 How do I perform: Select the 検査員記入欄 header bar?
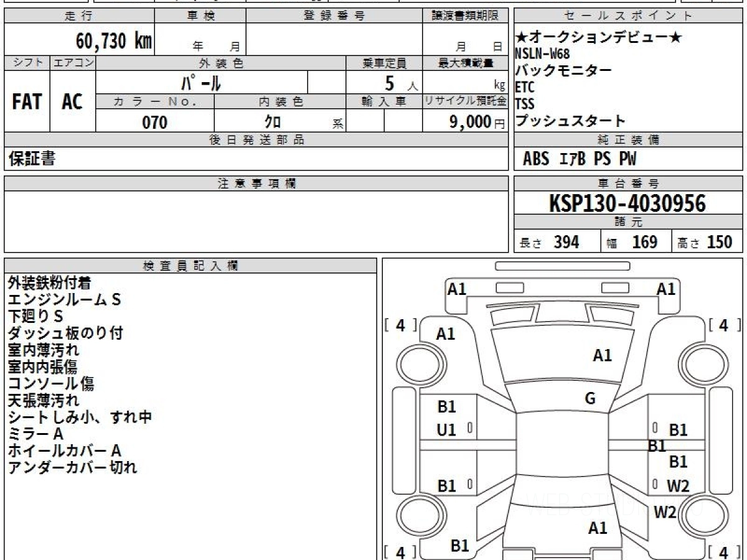[x=190, y=266]
